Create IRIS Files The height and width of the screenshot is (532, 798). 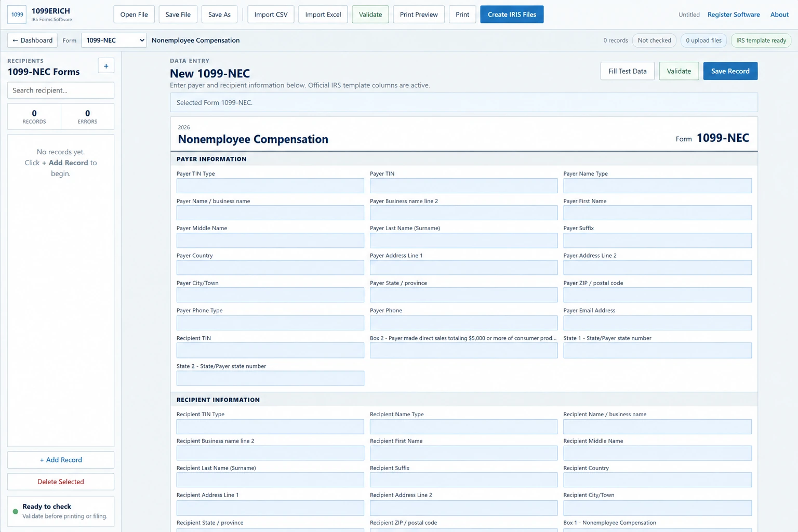512,15
